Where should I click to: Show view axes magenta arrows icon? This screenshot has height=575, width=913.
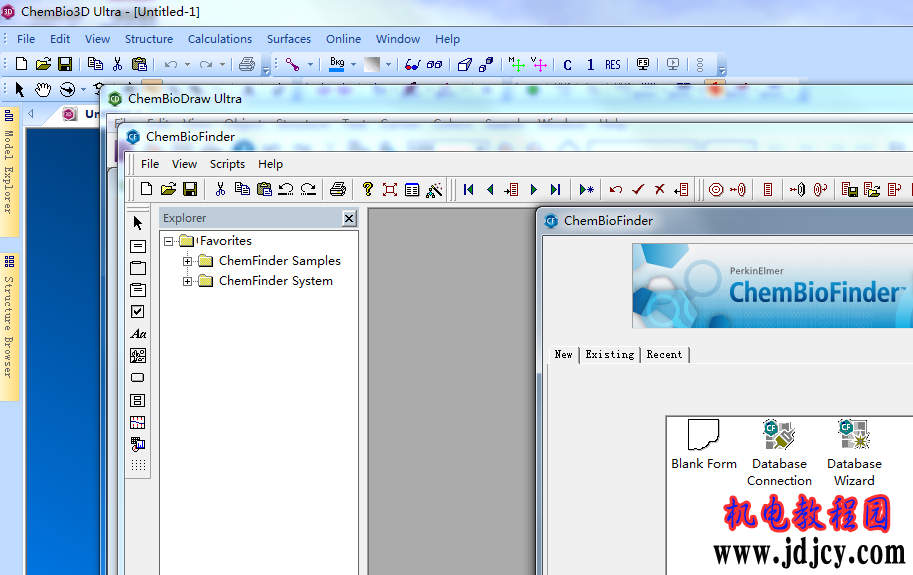539,64
